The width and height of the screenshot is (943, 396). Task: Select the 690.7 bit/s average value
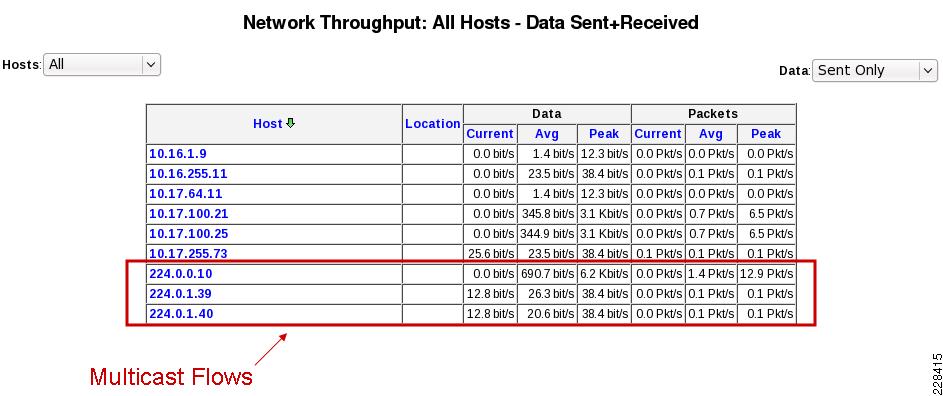[x=547, y=274]
